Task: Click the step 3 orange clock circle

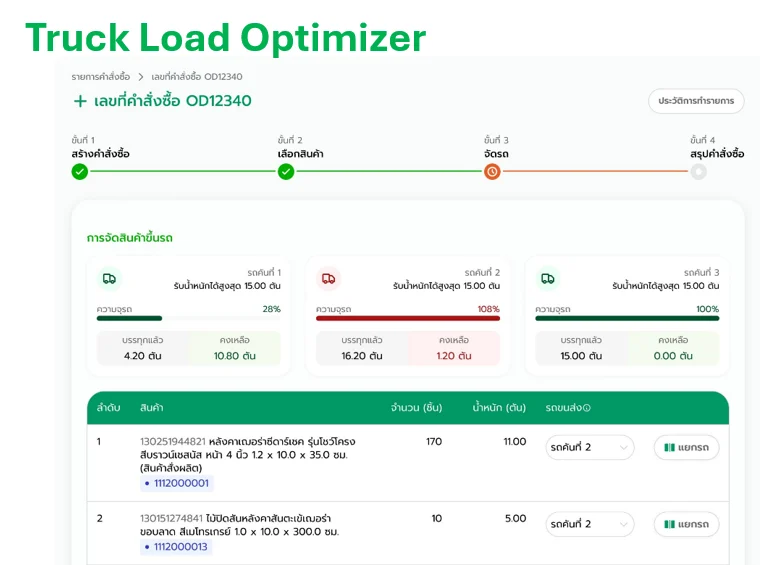Action: 492,172
